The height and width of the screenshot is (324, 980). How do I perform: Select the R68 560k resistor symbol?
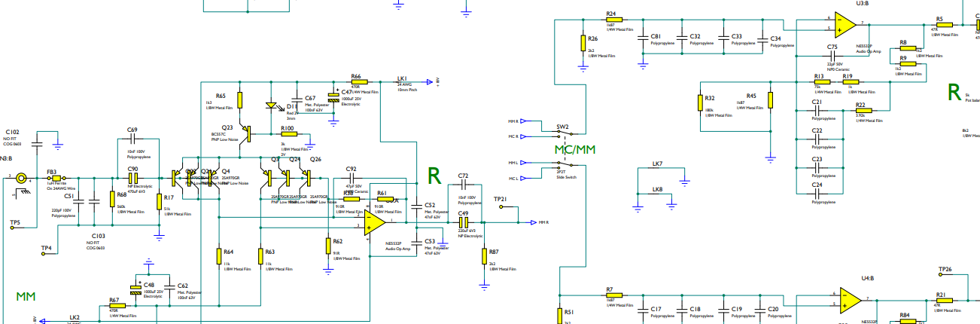pyautogui.click(x=111, y=199)
